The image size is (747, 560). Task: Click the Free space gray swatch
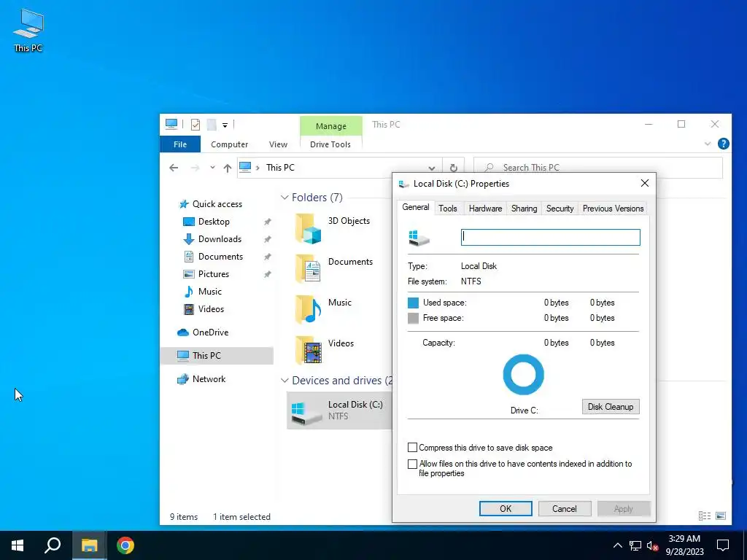click(x=413, y=318)
